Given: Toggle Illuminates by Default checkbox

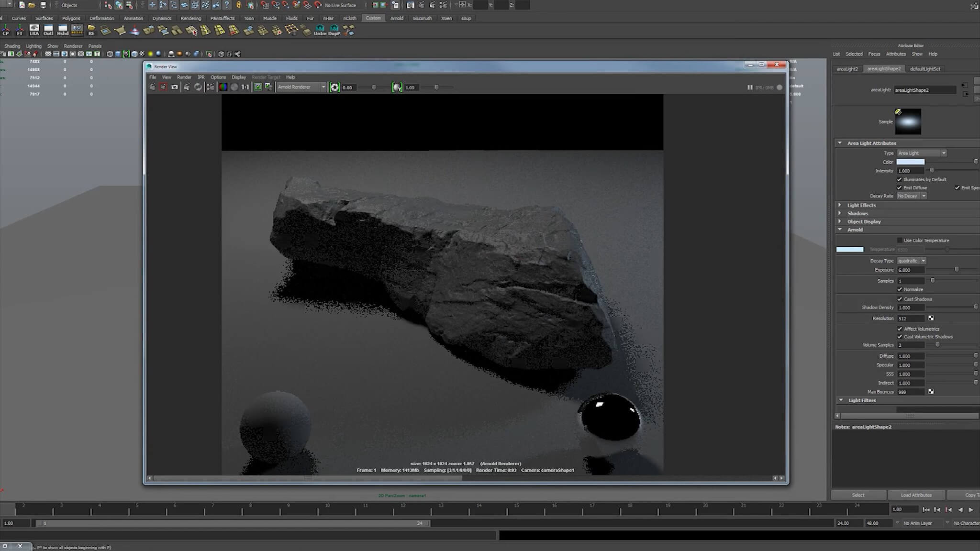Looking at the screenshot, I should [899, 179].
